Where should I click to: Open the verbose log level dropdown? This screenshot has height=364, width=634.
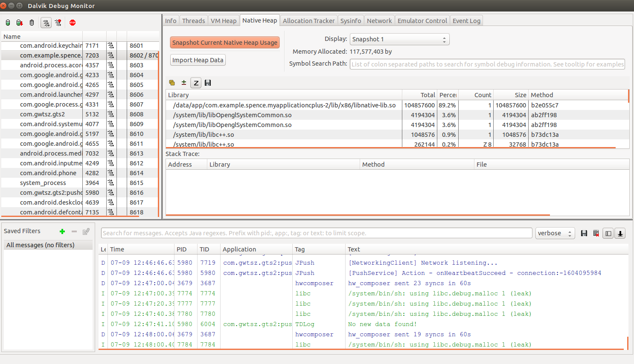point(555,233)
